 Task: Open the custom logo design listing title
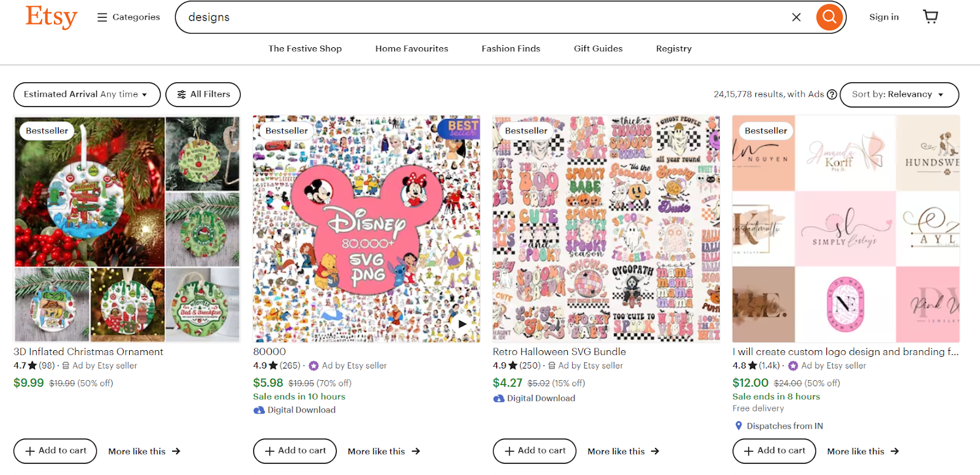point(845,351)
